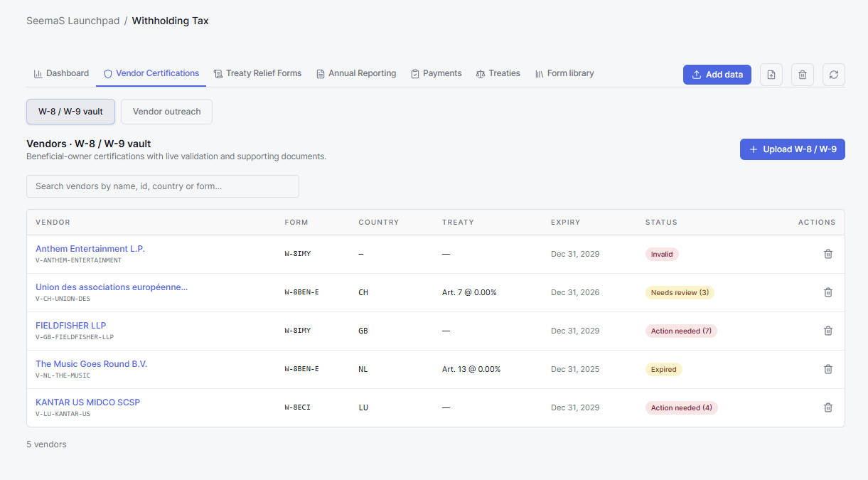Open The Music Goes Round B.V. vendor
Viewport: 868px width, 480px height.
pos(91,364)
